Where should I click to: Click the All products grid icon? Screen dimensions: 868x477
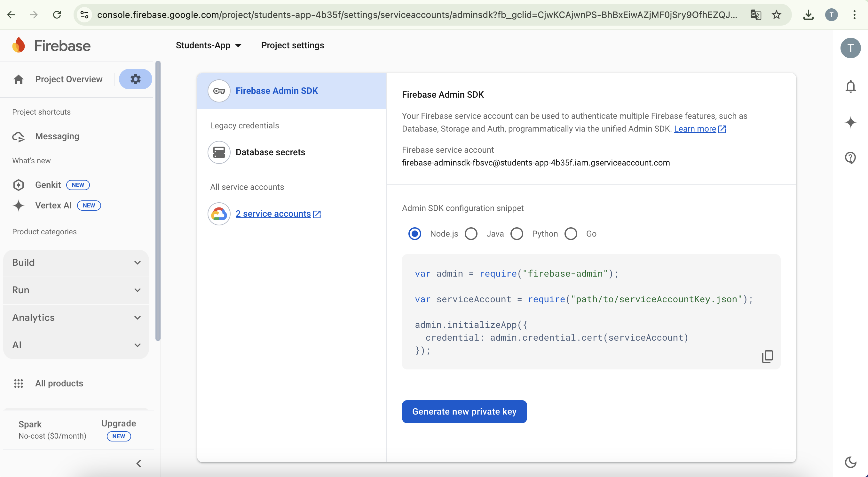coord(19,383)
